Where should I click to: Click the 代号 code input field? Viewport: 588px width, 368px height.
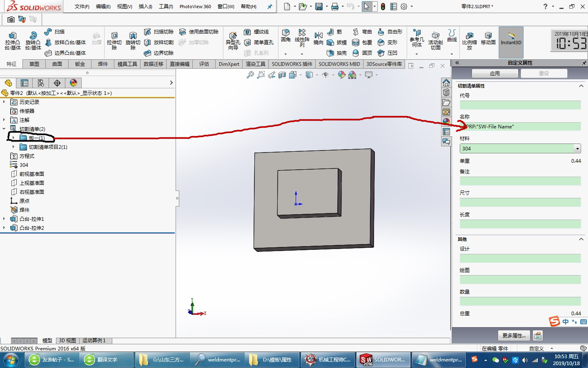tap(520, 105)
